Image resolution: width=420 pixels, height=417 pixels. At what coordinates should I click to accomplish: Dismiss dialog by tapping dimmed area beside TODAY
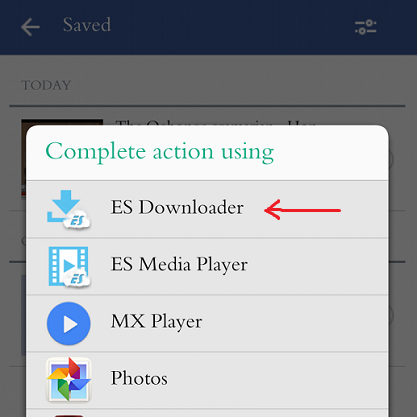point(233,85)
